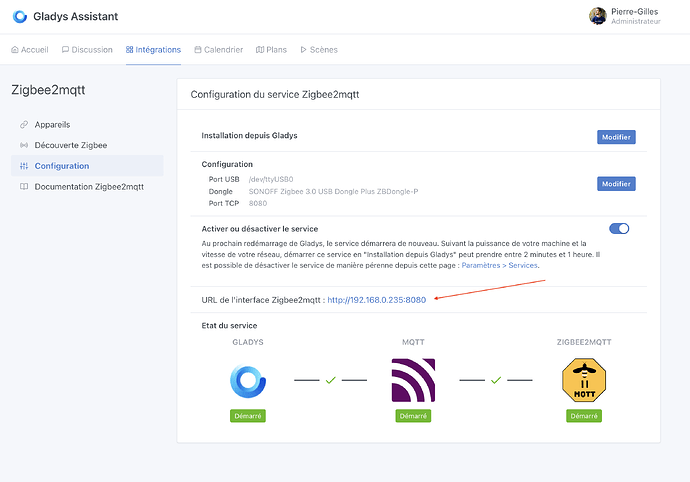Click the Gladys service logo icon
690x482 pixels.
coord(245,381)
